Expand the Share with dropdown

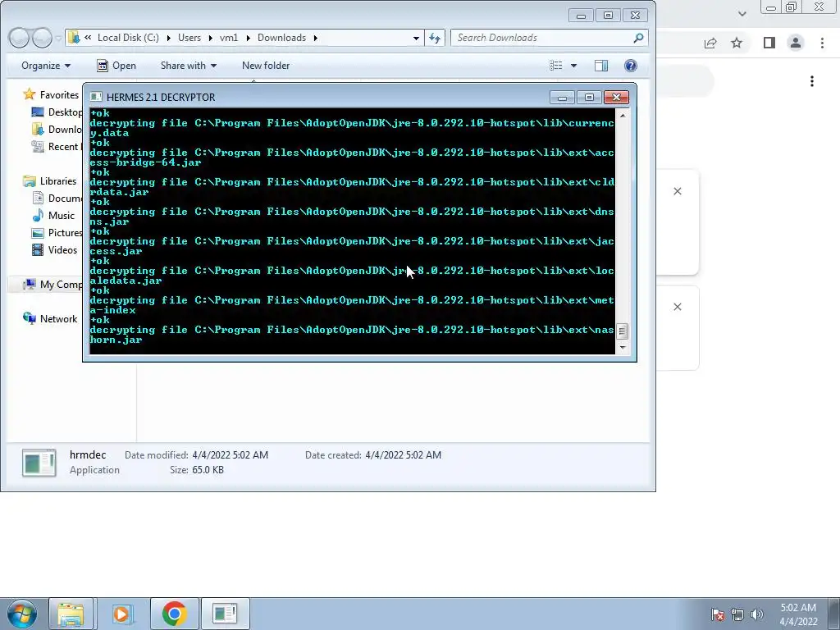(189, 66)
